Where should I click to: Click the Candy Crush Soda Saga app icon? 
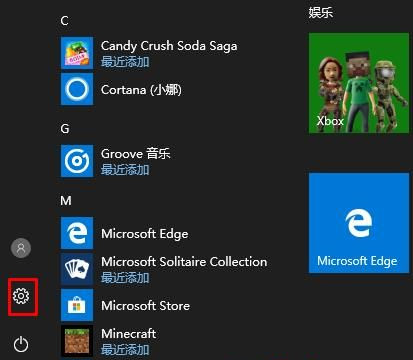point(77,53)
